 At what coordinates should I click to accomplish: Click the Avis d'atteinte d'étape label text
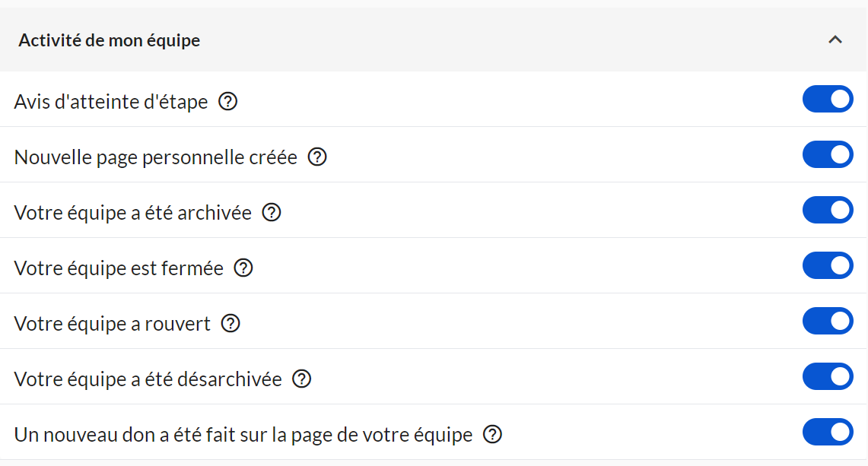tap(111, 101)
